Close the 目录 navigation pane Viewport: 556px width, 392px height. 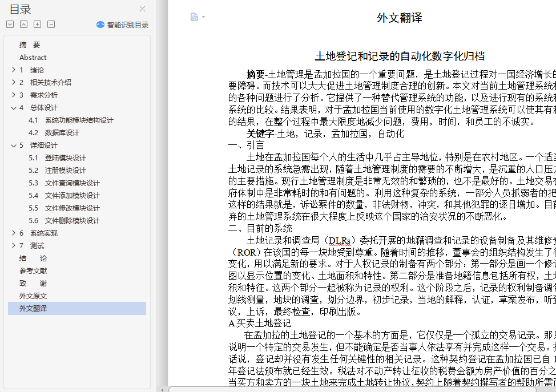point(142,9)
